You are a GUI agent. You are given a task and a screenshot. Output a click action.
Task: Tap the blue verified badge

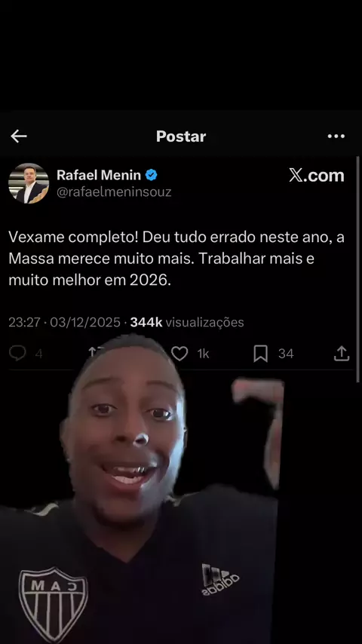[x=151, y=175]
